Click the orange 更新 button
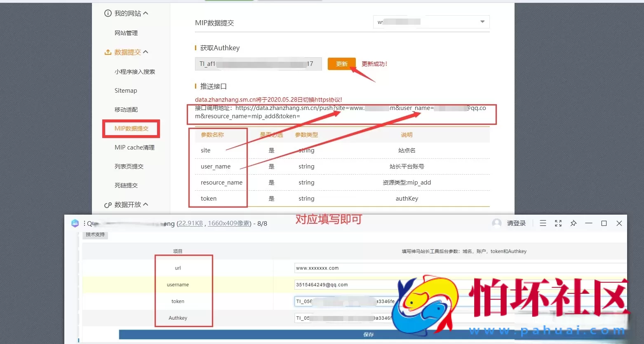The image size is (644, 344). 341,64
